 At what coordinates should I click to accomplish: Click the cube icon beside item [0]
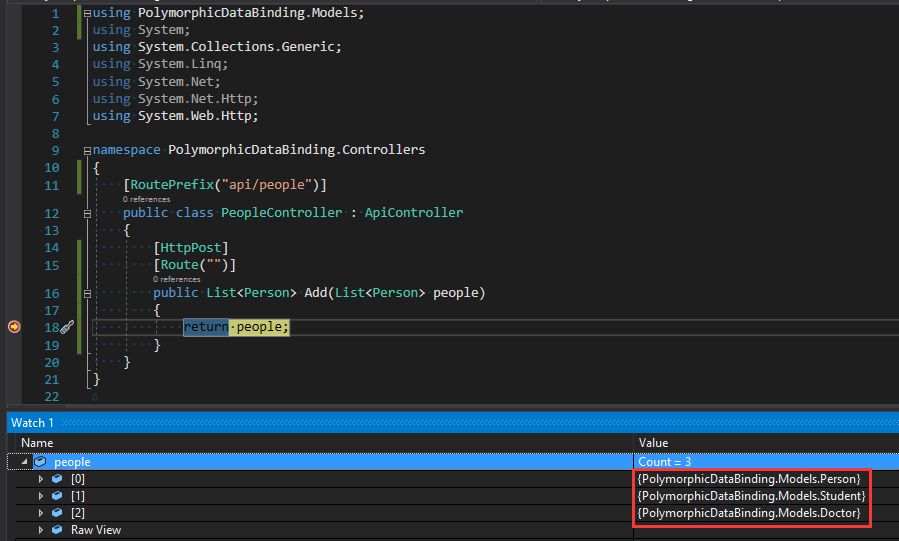(56, 479)
